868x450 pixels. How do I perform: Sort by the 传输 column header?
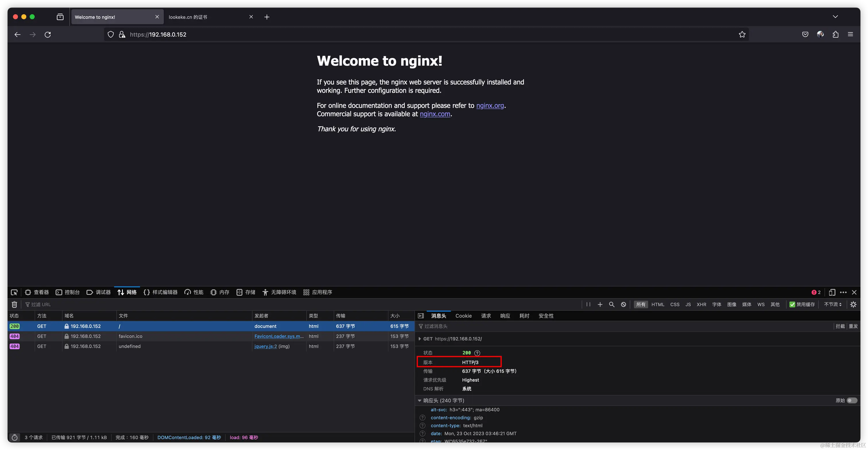pyautogui.click(x=360, y=316)
